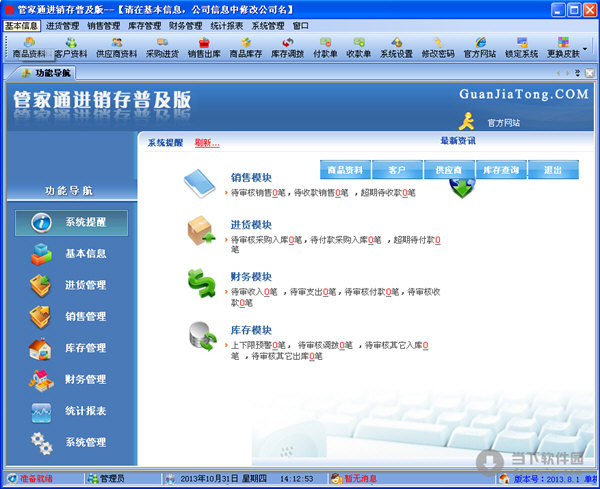Click the 刷新 link

(x=207, y=143)
